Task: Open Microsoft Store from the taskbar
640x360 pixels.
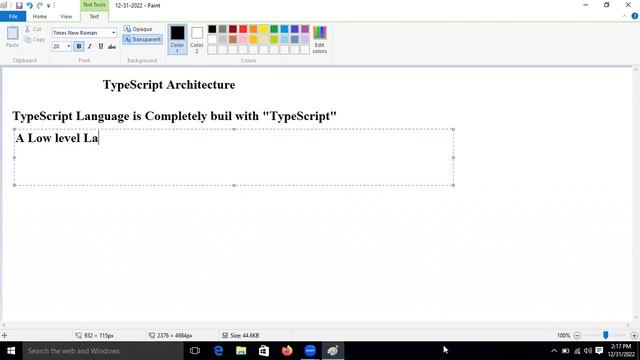Action: point(264,351)
